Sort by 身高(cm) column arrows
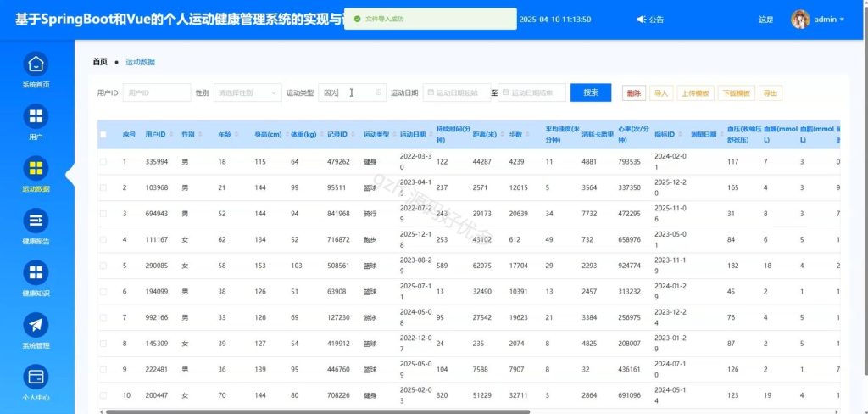Viewport: 868px width, 414px height. point(287,135)
